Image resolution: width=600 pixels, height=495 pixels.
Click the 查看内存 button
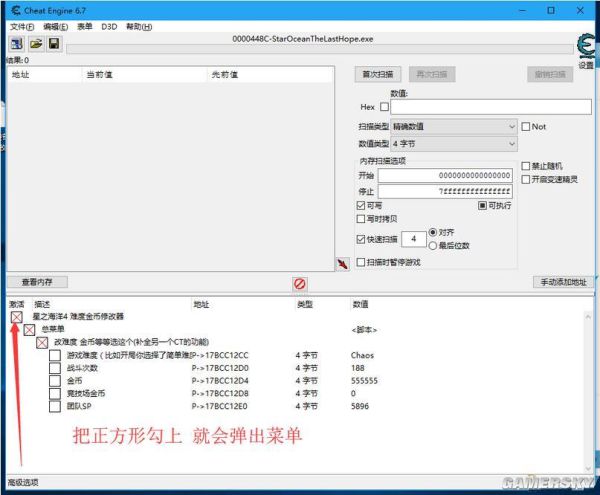[x=37, y=282]
